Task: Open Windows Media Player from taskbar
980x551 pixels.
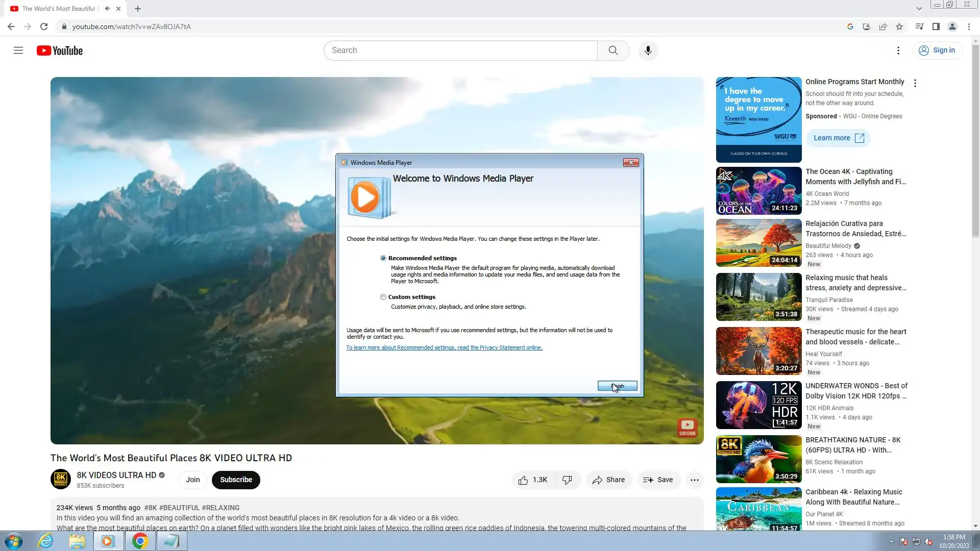Action: (108, 541)
